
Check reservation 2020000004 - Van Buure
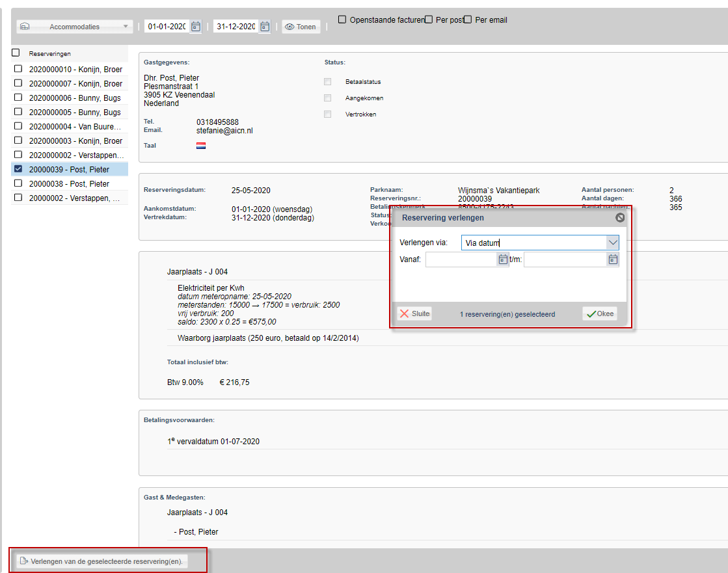point(18,126)
